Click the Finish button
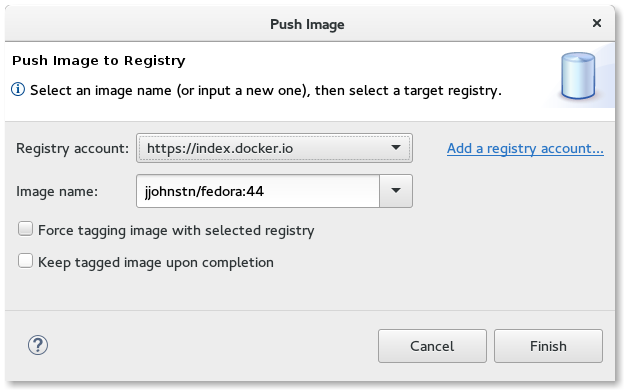624x390 pixels. (548, 346)
